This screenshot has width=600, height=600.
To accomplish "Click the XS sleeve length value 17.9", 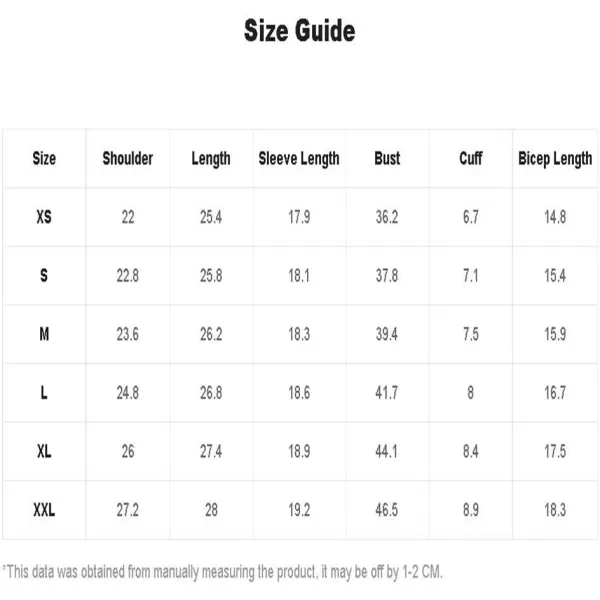I will (299, 217).
